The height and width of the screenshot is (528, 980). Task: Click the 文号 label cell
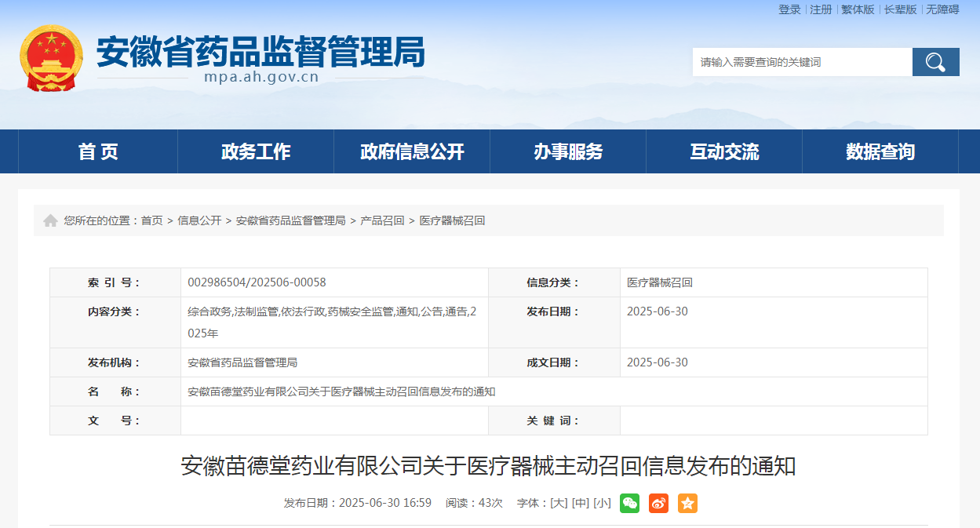click(x=115, y=421)
